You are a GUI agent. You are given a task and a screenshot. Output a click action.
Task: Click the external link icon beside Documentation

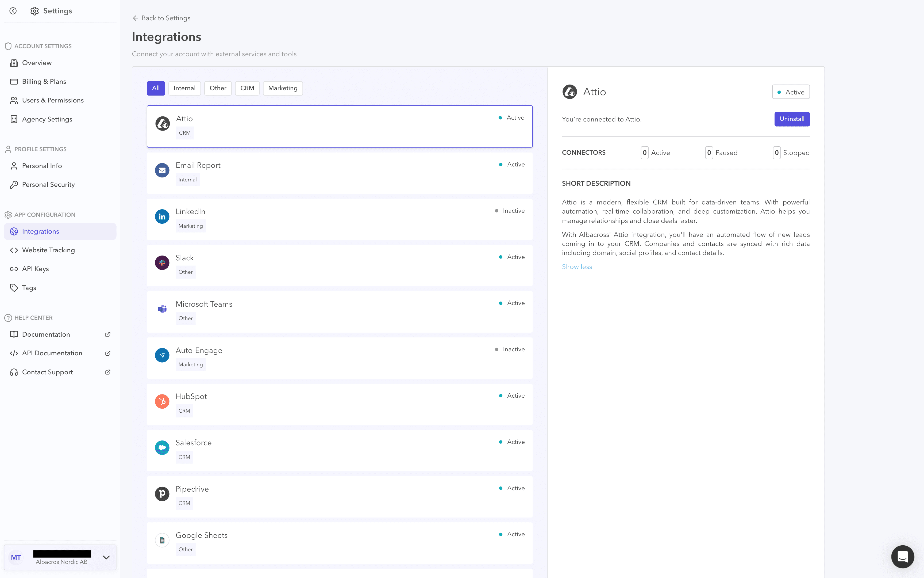click(x=108, y=334)
